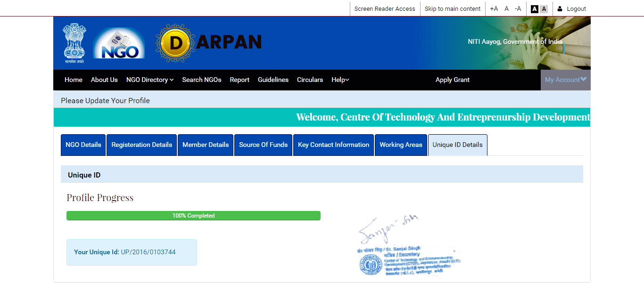Click Skip to main content link
The image size is (644, 283).
click(453, 8)
